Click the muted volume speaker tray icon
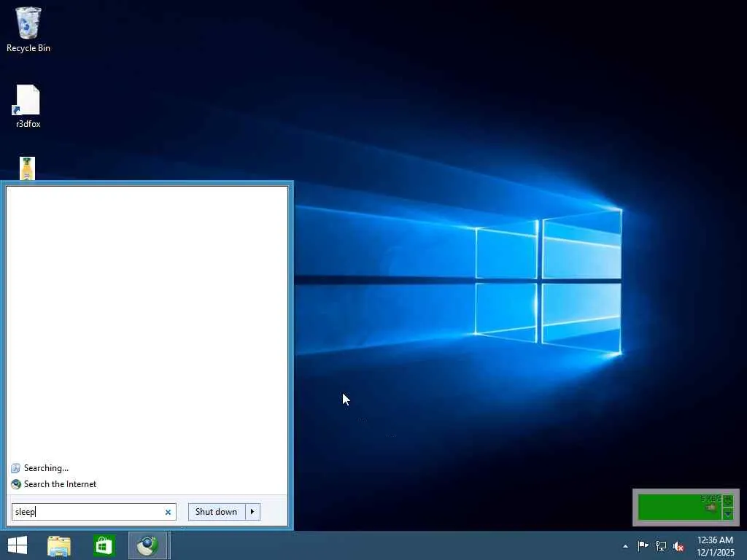Viewport: 747px width, 560px height. pyautogui.click(x=678, y=546)
